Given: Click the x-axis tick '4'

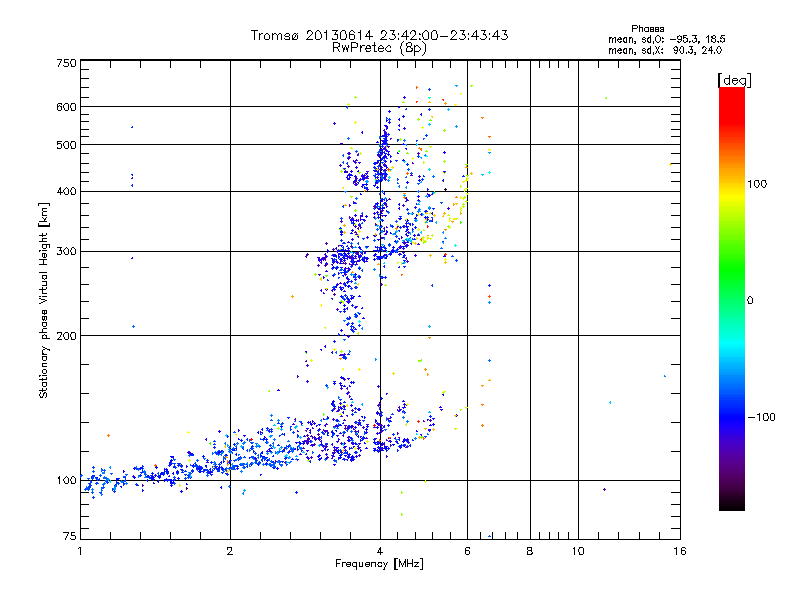Looking at the screenshot, I should [x=380, y=551].
